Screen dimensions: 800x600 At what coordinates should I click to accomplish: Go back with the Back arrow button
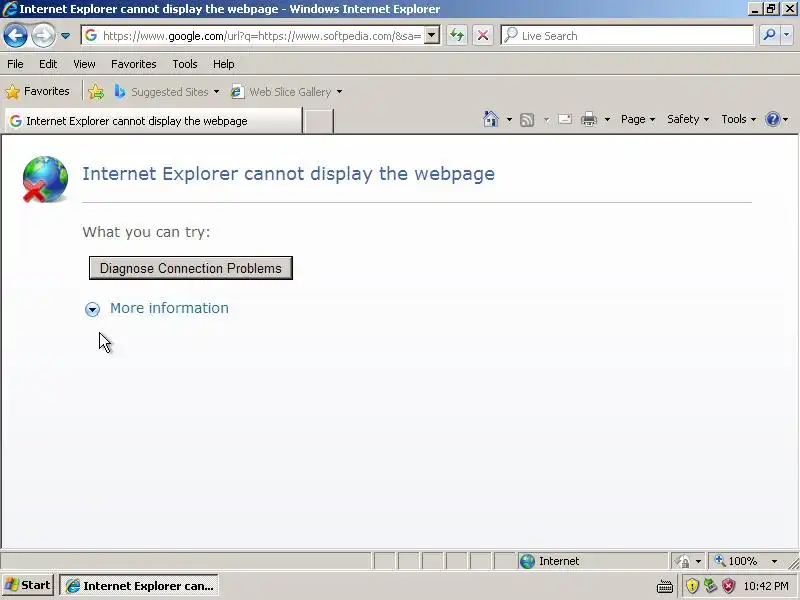[15, 36]
